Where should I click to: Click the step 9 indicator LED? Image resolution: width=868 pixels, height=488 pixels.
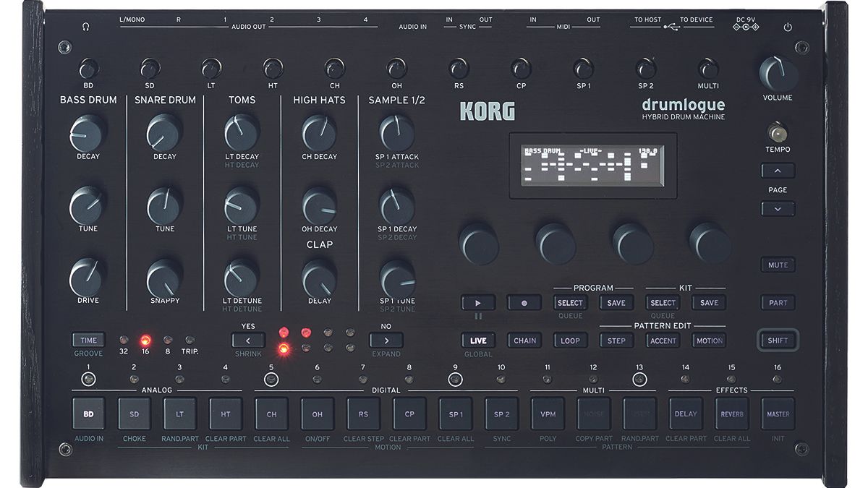click(x=455, y=378)
